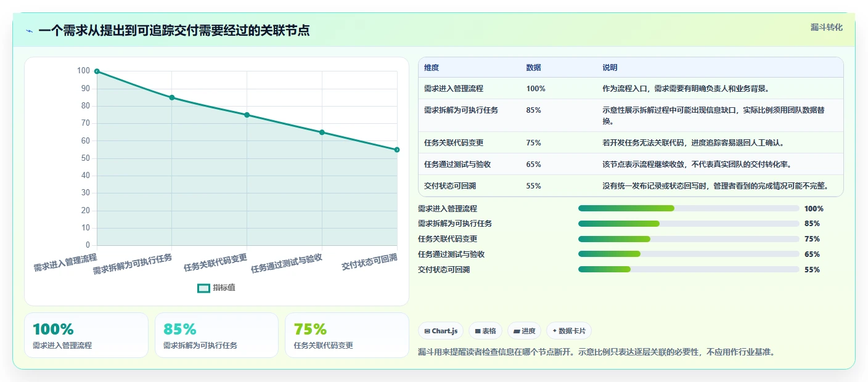868x382 pixels.
Task: Click the title 一个需求从提出到可追踪交付
Action: [174, 30]
